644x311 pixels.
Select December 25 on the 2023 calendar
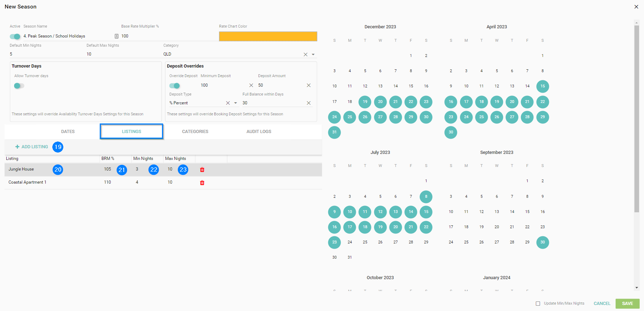click(x=349, y=117)
